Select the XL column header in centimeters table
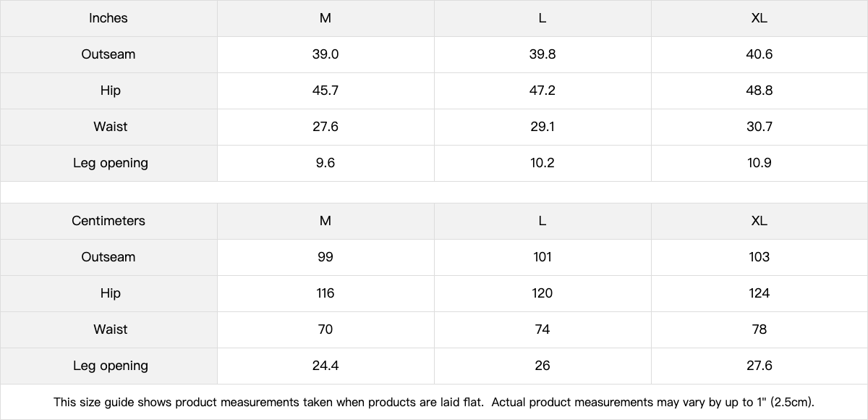Screen dimensions: 868x420 coord(759,221)
